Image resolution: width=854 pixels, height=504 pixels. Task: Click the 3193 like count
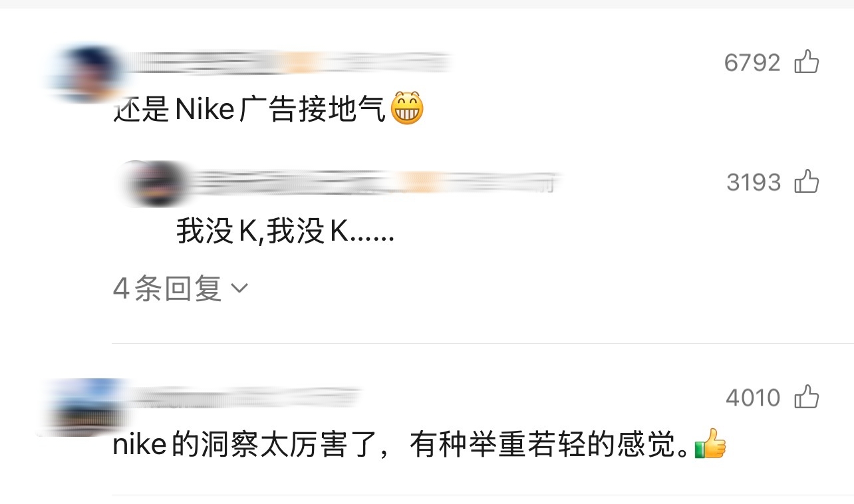tap(754, 182)
